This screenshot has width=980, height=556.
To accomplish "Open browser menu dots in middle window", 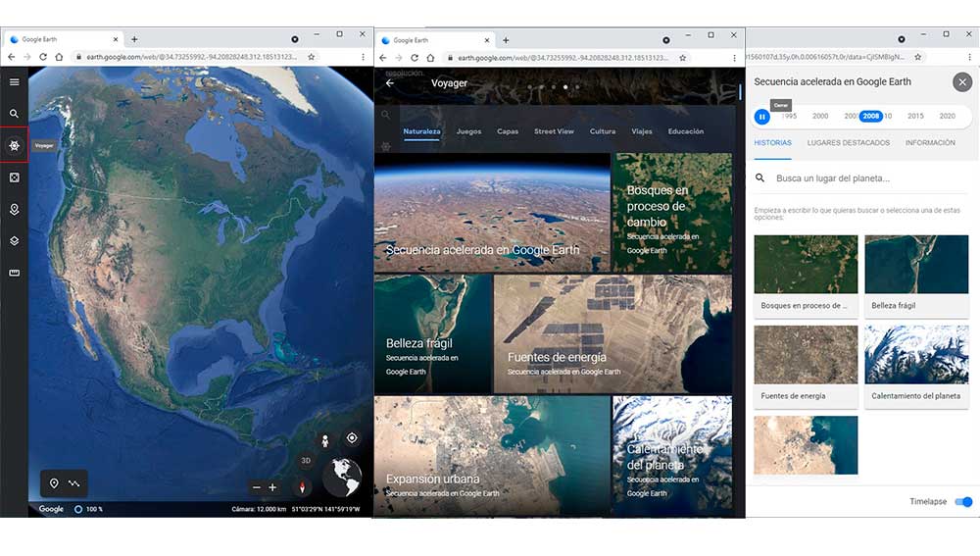I will coord(734,58).
